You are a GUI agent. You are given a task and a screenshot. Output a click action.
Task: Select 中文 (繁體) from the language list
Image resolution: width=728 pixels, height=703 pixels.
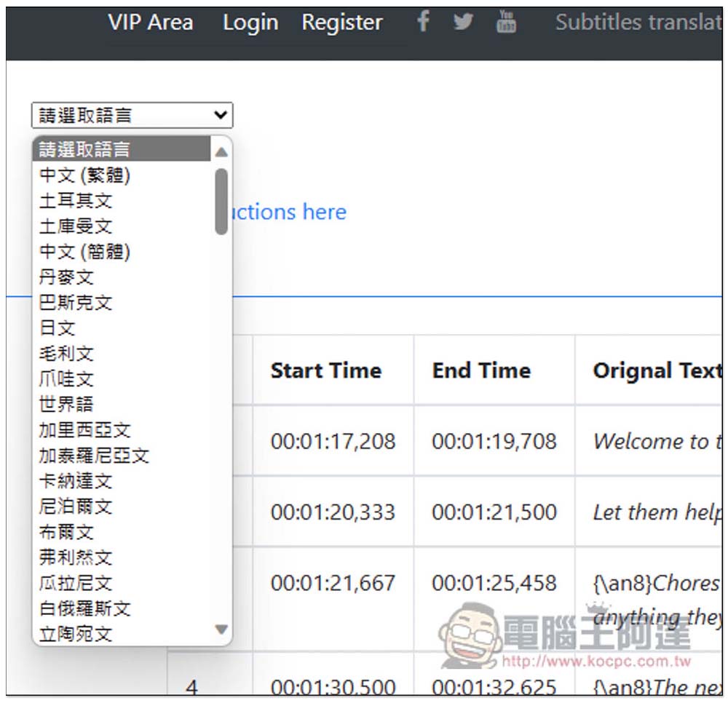point(121,175)
